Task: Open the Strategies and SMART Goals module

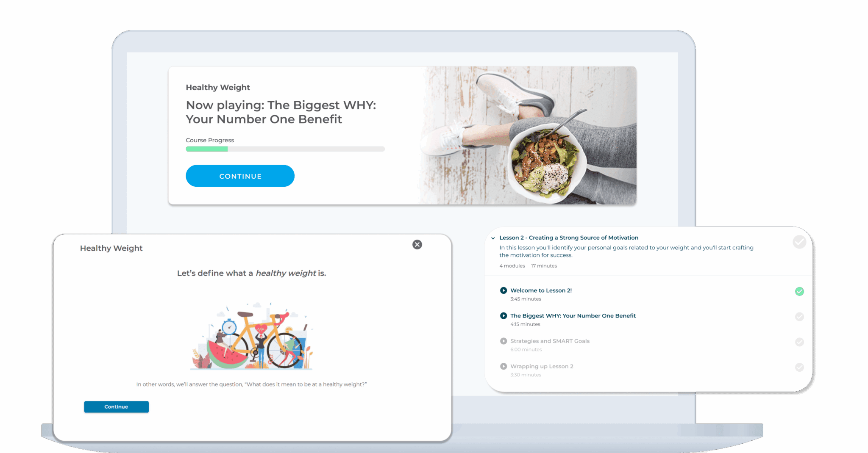Action: [x=550, y=341]
